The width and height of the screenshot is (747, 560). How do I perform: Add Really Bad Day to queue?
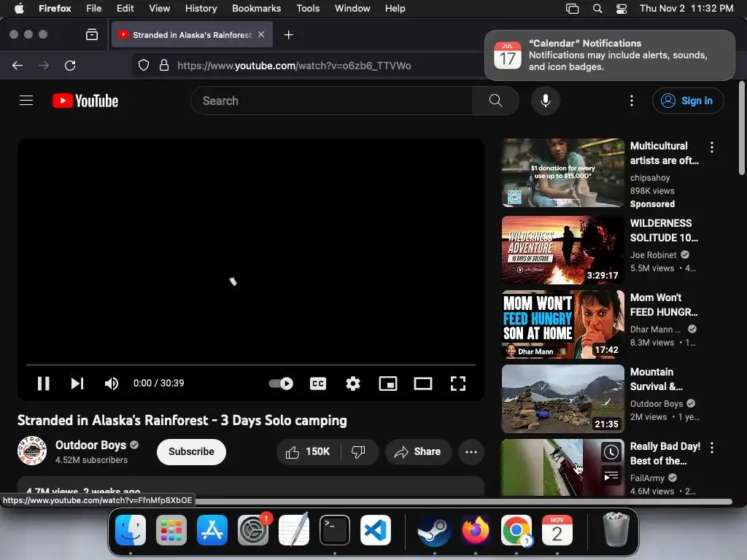tap(611, 475)
